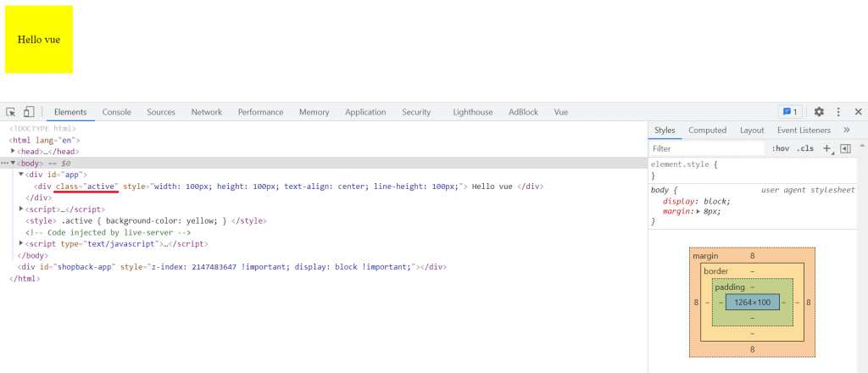Click the 1264×100 content box in box model
Viewport: 868px width, 373px height.
tap(753, 302)
